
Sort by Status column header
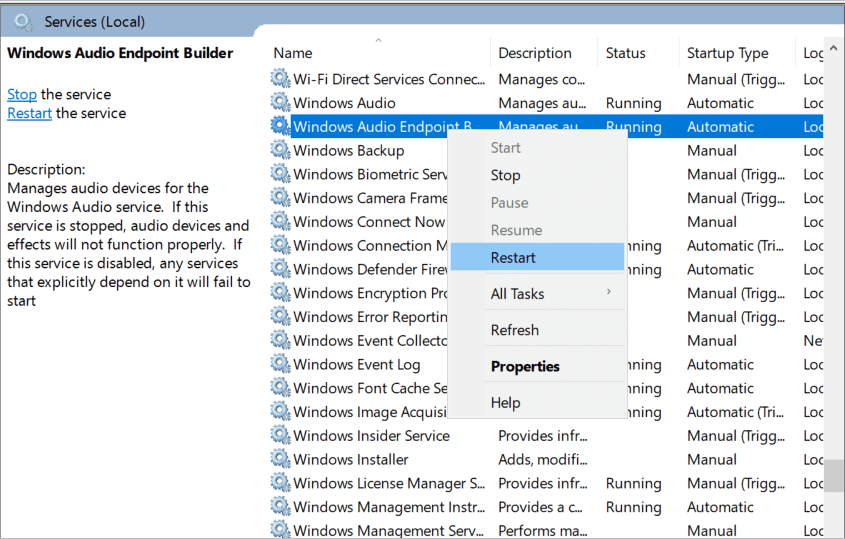[638, 53]
